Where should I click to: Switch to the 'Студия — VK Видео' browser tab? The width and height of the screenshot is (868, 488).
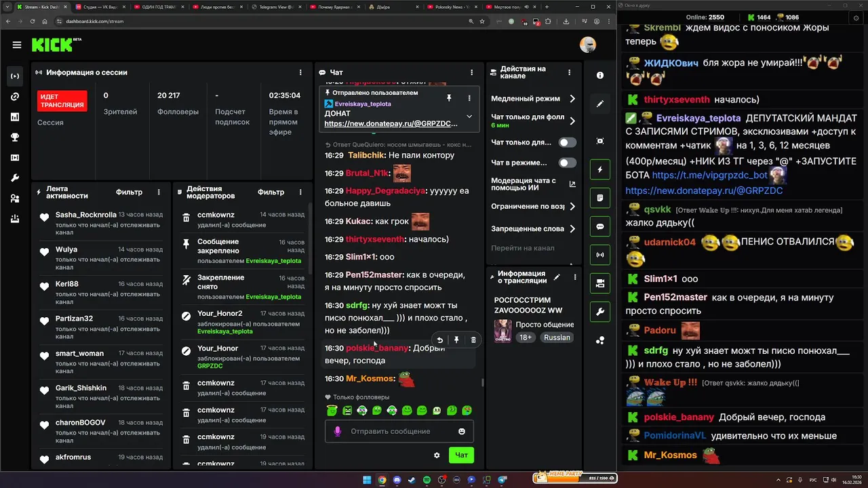click(99, 7)
